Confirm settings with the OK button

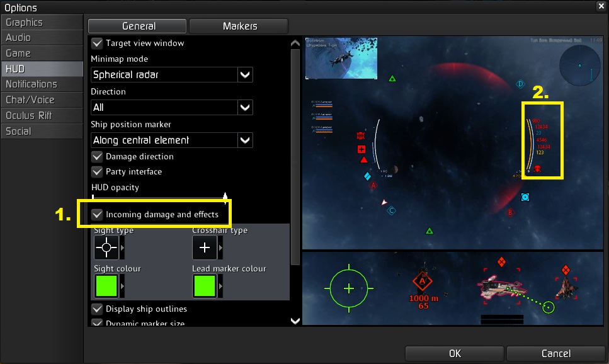[455, 353]
